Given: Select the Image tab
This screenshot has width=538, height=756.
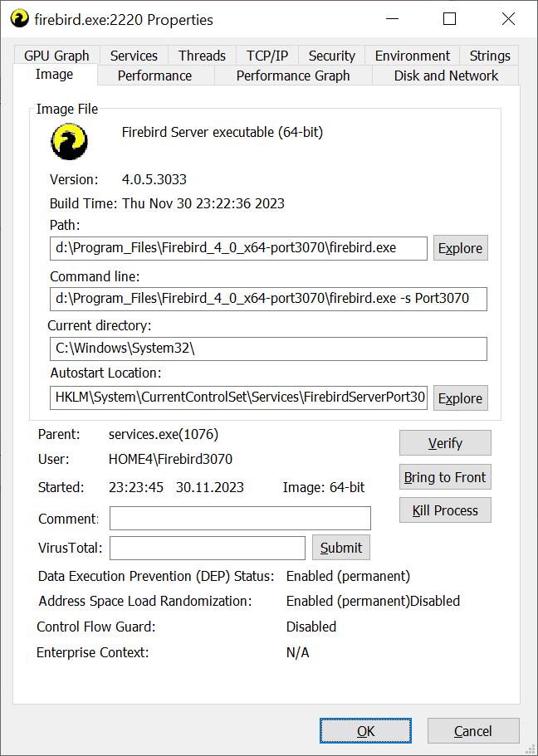Looking at the screenshot, I should 55,74.
